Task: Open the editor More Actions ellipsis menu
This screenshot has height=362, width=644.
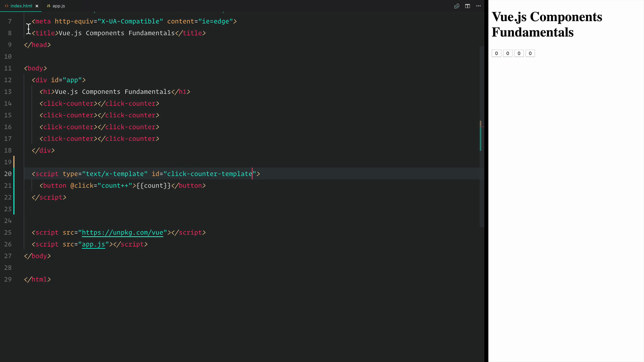Action: 479,6
